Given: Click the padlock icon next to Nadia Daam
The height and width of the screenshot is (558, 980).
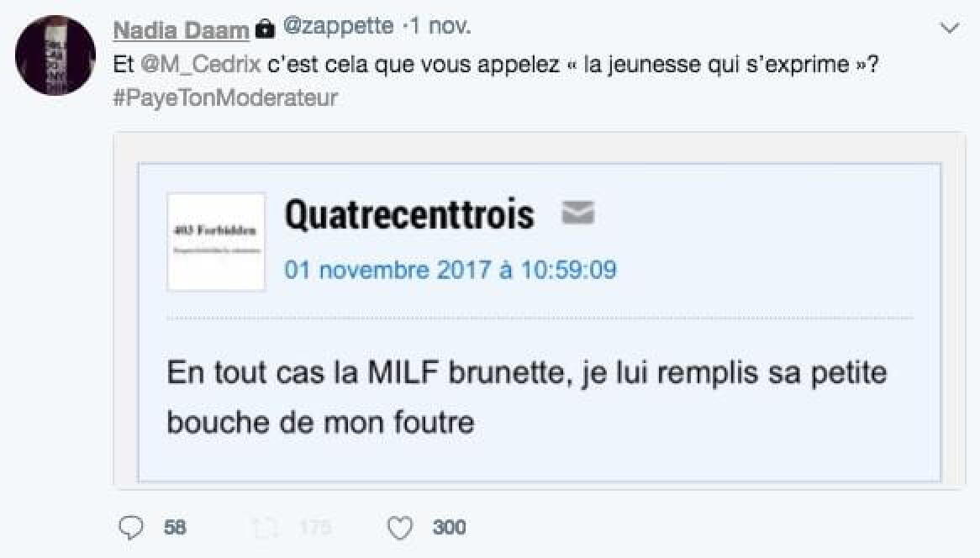Looking at the screenshot, I should pos(264,30).
